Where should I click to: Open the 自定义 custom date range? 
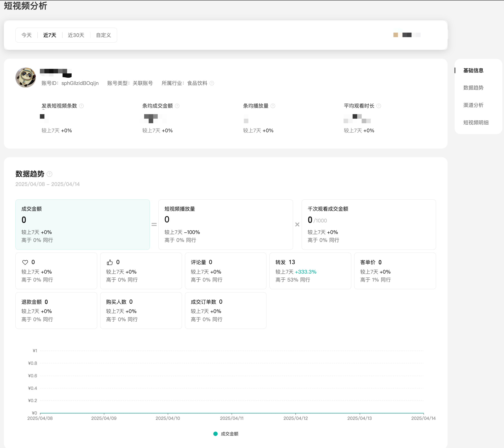(103, 35)
